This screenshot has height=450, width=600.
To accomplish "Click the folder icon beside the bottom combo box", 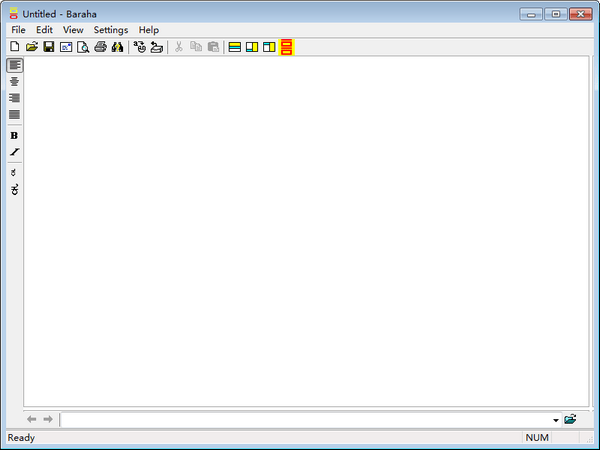I will (x=570, y=419).
